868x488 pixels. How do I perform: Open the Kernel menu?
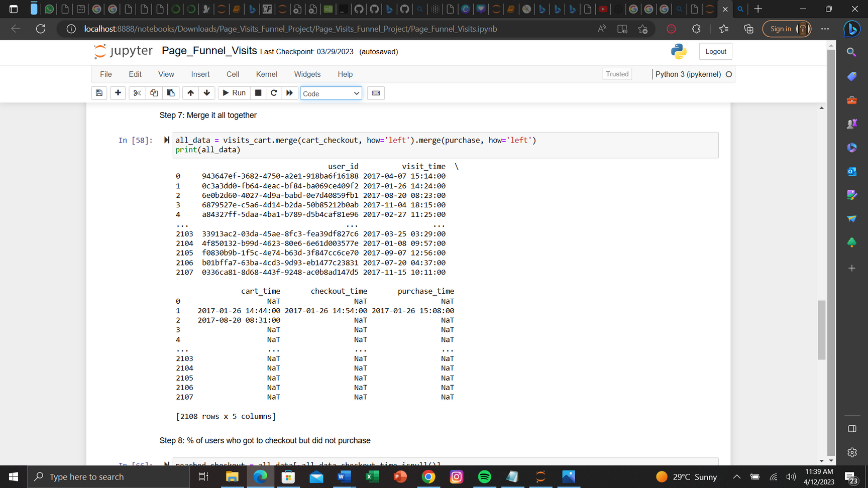tap(267, 74)
